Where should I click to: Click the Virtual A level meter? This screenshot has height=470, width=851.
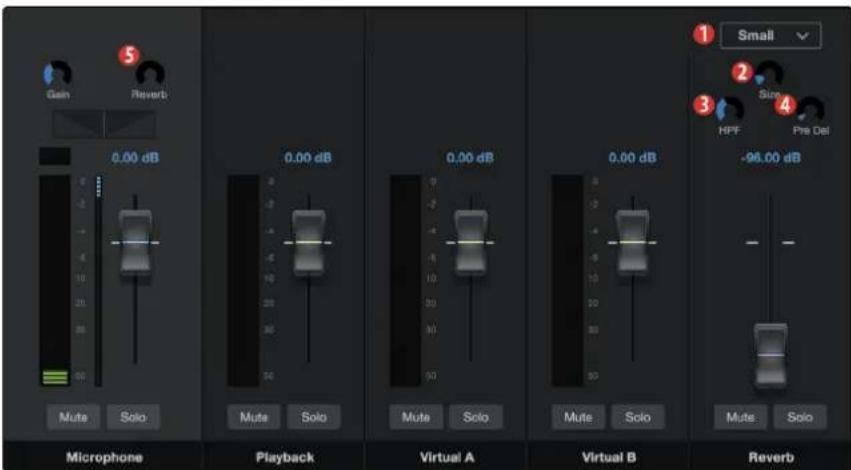pos(405,281)
